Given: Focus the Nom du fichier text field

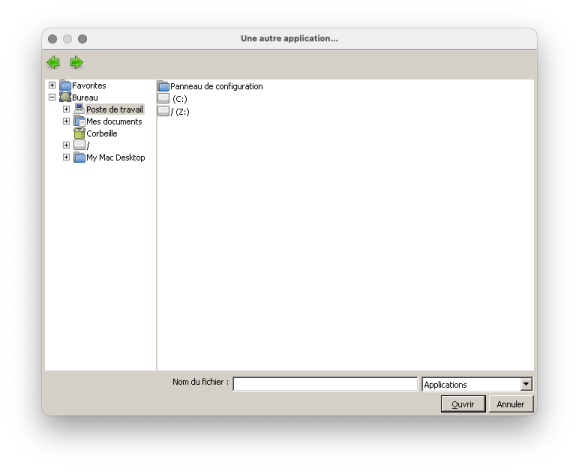Looking at the screenshot, I should [325, 384].
